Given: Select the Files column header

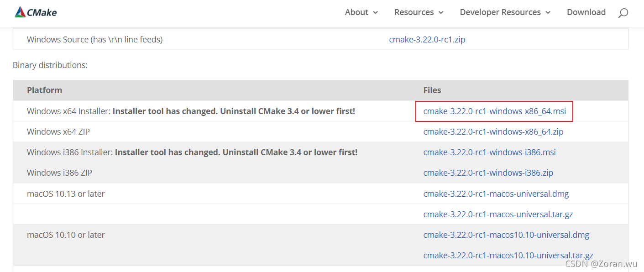Looking at the screenshot, I should pyautogui.click(x=432, y=90).
